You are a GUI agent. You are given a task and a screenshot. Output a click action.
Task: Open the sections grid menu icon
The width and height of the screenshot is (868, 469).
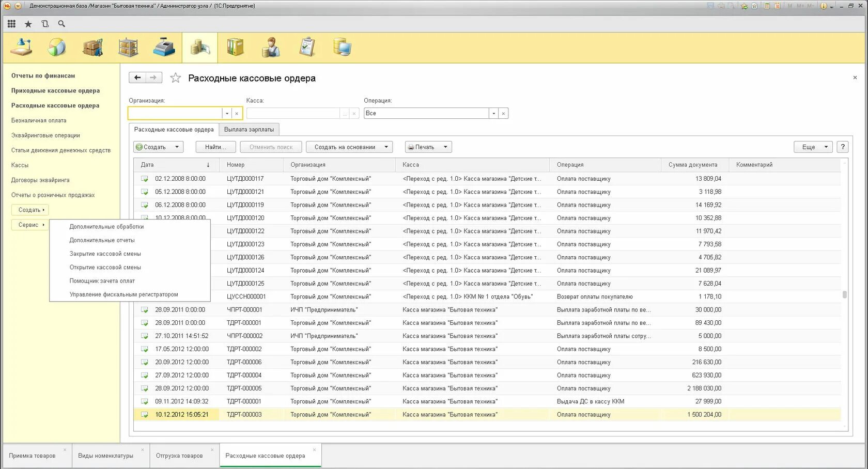(x=11, y=24)
